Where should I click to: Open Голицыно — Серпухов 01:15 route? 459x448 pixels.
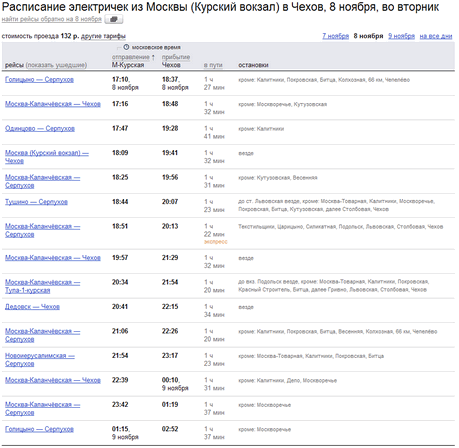(39, 429)
